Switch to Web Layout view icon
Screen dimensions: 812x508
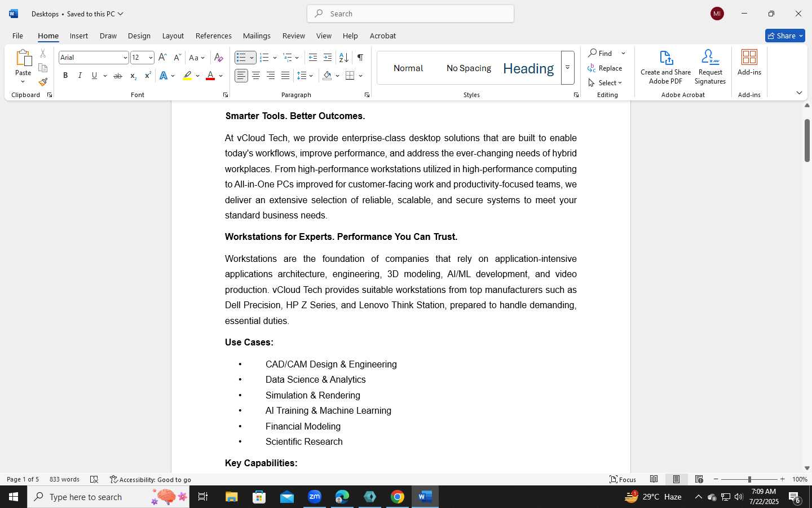(699, 479)
